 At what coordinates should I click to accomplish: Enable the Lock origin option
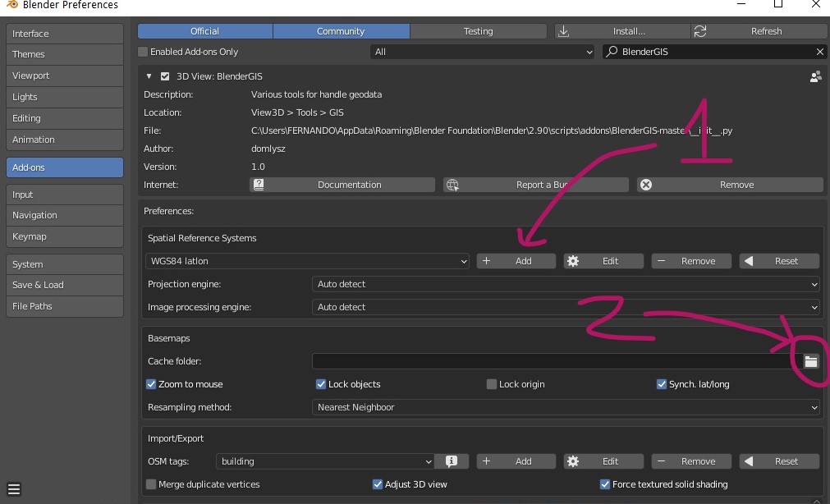492,384
